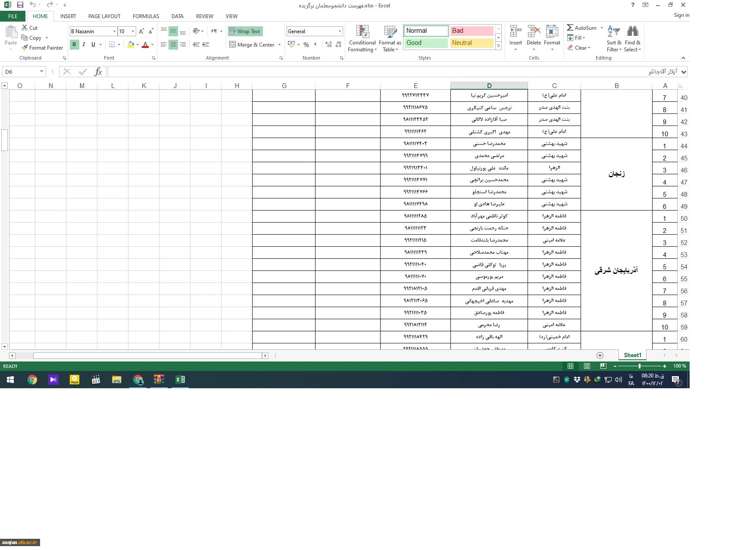Open the FORMULAS ribbon tab
This screenshot has width=756, height=550.
pyautogui.click(x=146, y=16)
